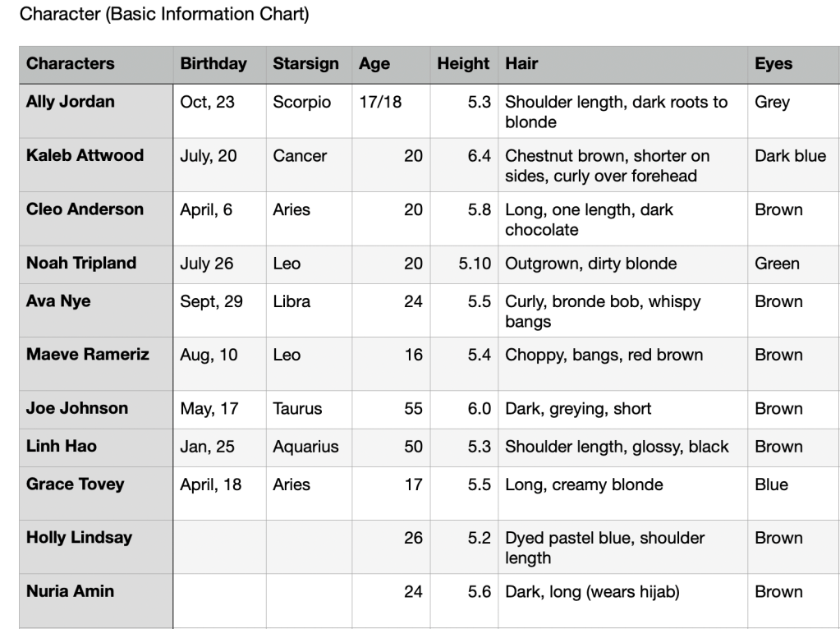Screen dimensions: 840x629
Task: Select Nuria Amin's empty starsign cell
Action: [x=308, y=599]
